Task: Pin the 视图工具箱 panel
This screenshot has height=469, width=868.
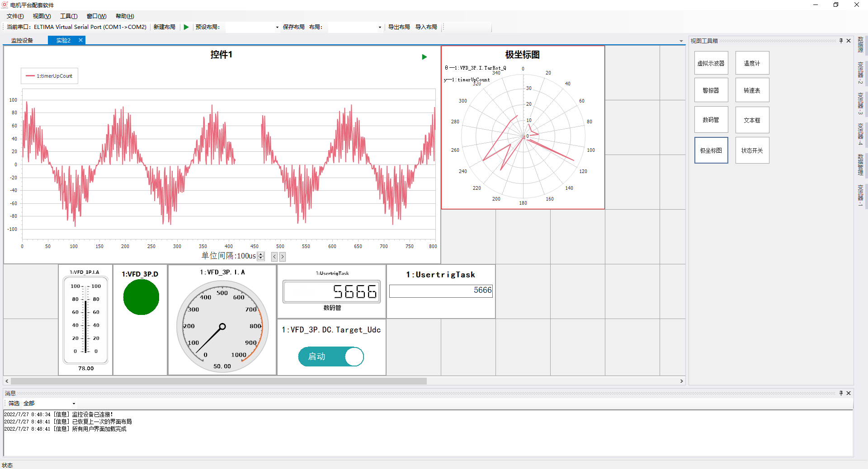Action: [841, 41]
